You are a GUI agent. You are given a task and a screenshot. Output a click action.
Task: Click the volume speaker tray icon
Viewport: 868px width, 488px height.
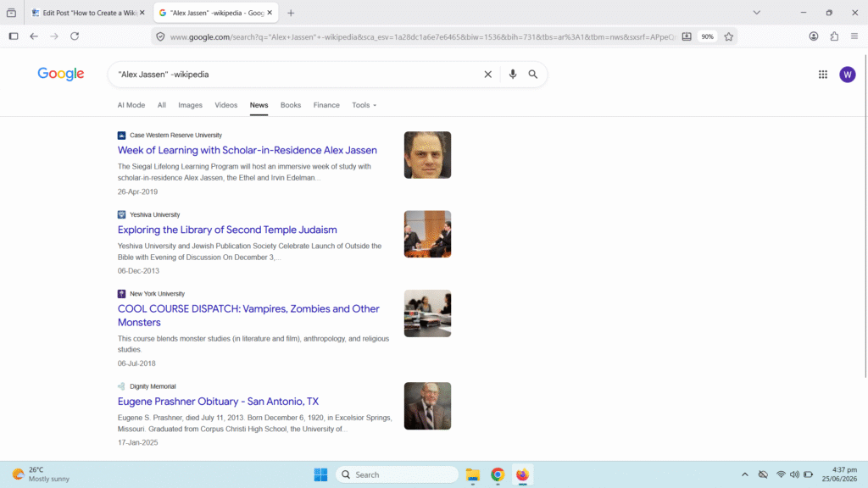(x=794, y=474)
